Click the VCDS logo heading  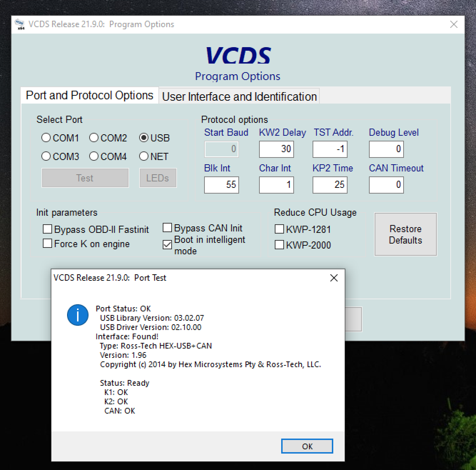pos(238,55)
